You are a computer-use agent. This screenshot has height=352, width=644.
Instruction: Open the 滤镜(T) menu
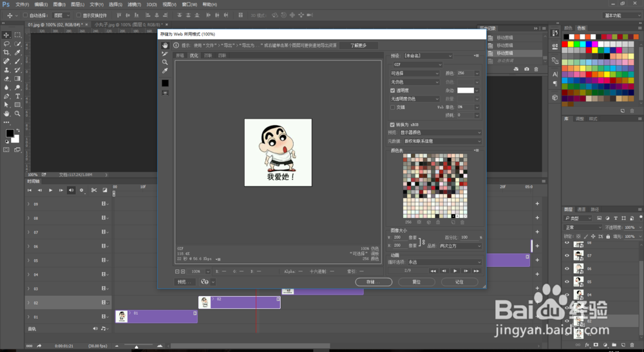pyautogui.click(x=134, y=5)
